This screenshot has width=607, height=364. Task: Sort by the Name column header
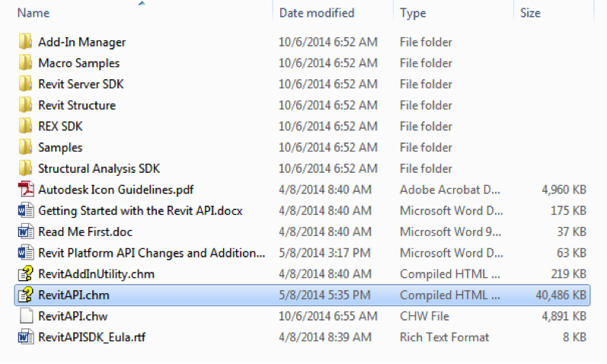tap(34, 13)
